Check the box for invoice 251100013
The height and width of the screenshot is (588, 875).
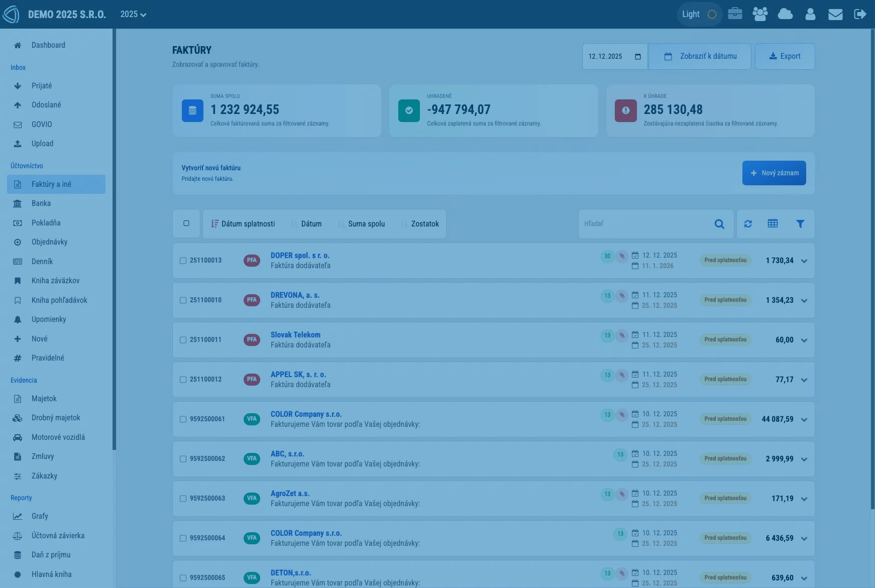click(183, 261)
